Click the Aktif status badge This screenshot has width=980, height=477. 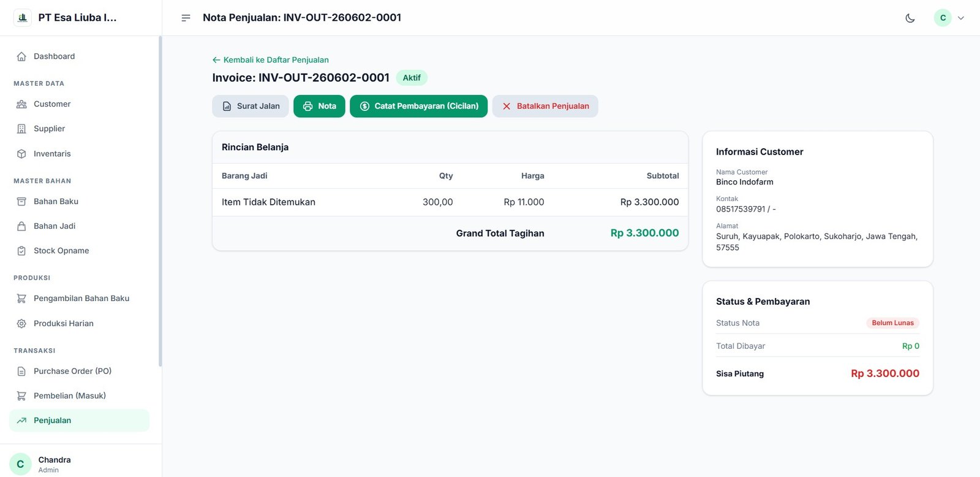pyautogui.click(x=412, y=78)
